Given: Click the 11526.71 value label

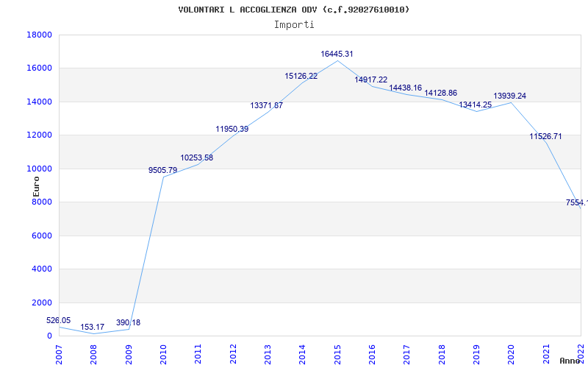Looking at the screenshot, I should pyautogui.click(x=545, y=136).
